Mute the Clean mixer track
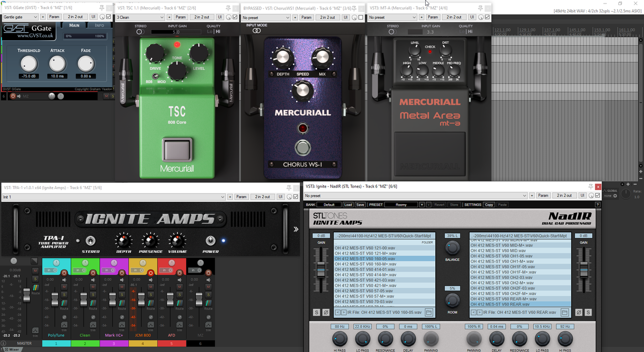 click(93, 286)
